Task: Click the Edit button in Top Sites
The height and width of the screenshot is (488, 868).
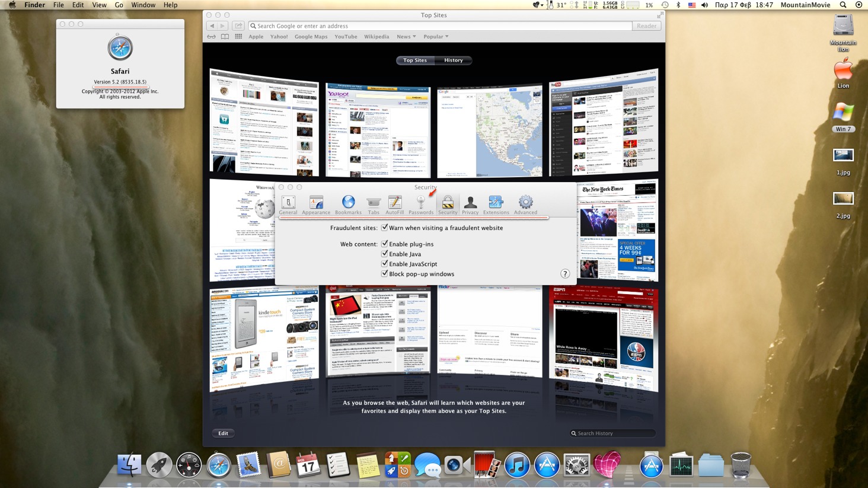Action: (223, 433)
